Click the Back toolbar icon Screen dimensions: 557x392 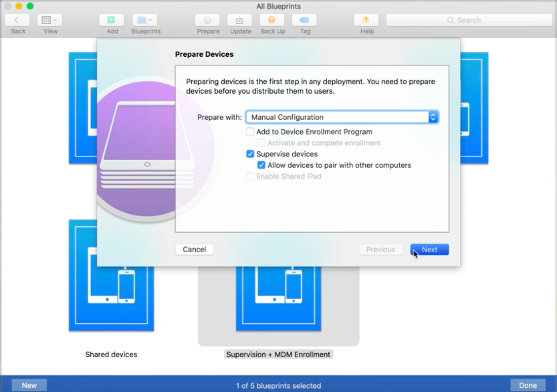pyautogui.click(x=18, y=21)
